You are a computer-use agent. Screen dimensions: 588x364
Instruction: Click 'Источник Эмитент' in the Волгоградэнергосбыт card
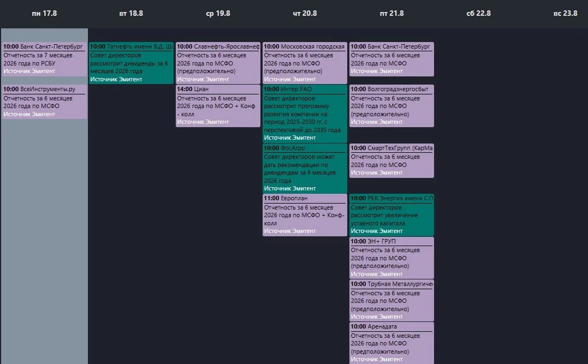point(377,122)
